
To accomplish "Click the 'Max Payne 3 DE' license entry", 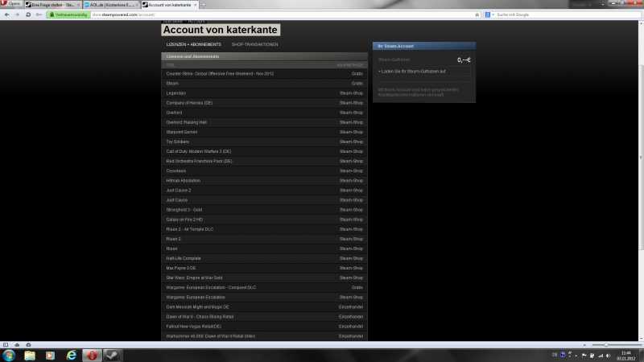I will pos(265,268).
